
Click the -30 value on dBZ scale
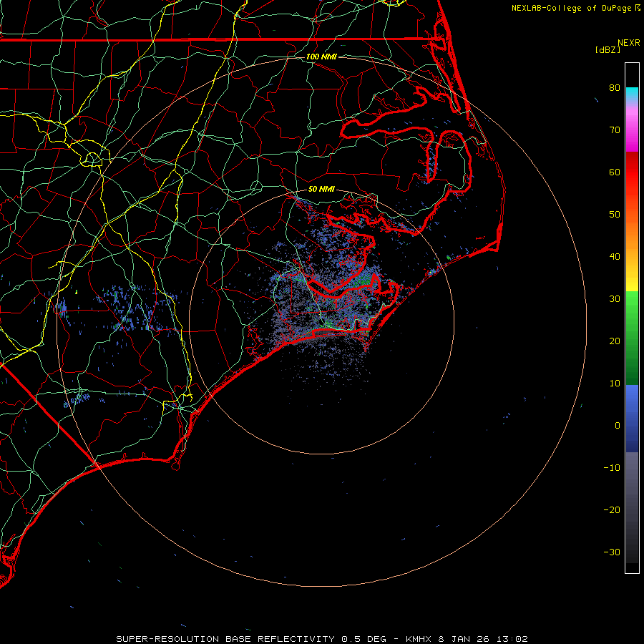pos(612,552)
